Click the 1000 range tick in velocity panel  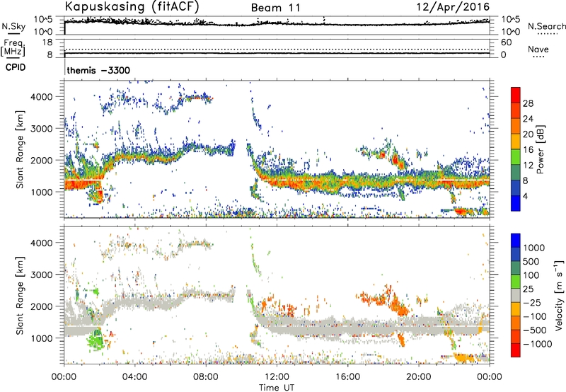coord(42,338)
